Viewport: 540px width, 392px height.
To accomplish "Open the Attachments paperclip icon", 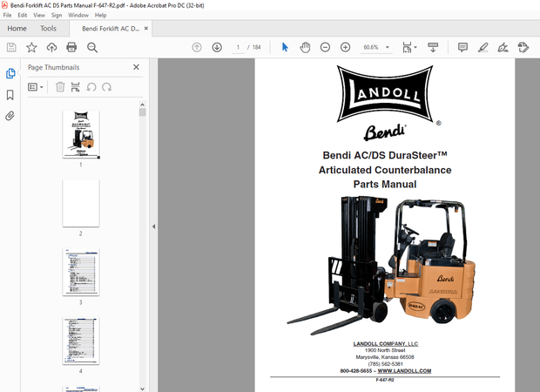I will [10, 116].
